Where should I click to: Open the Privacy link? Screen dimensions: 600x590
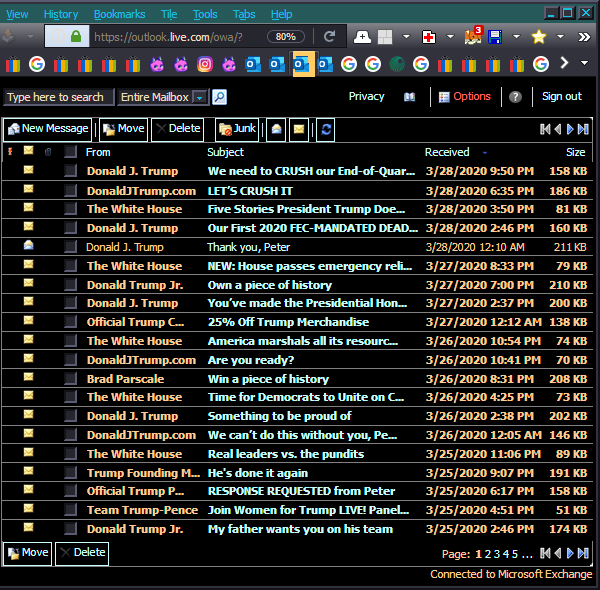point(366,96)
